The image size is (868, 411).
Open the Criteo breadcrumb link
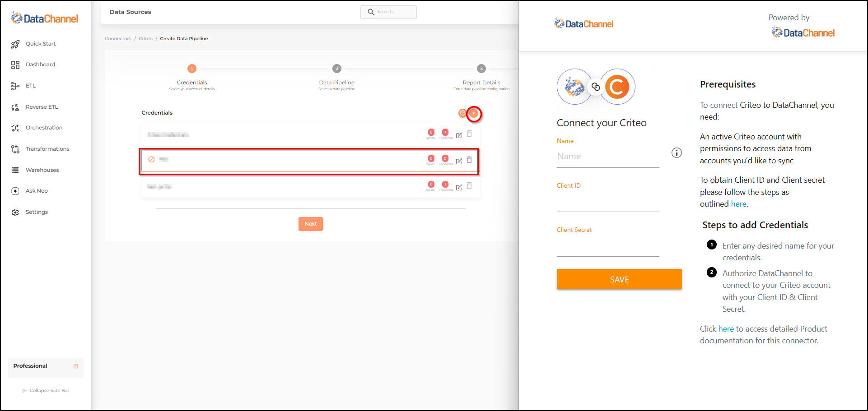tap(145, 39)
